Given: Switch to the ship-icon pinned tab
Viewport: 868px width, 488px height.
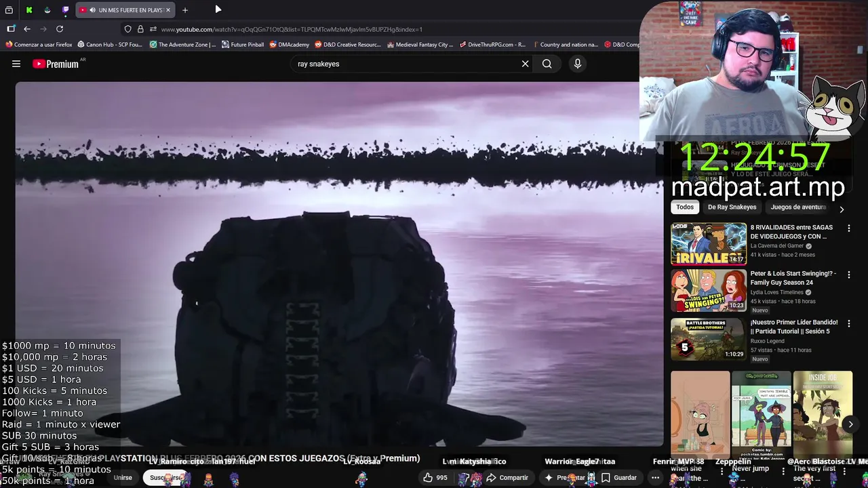Looking at the screenshot, I should [47, 10].
